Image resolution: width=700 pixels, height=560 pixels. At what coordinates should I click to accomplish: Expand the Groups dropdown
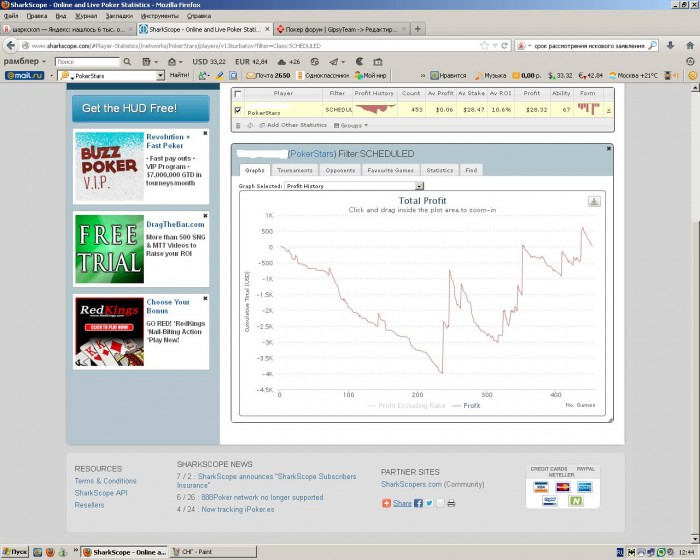pos(351,125)
